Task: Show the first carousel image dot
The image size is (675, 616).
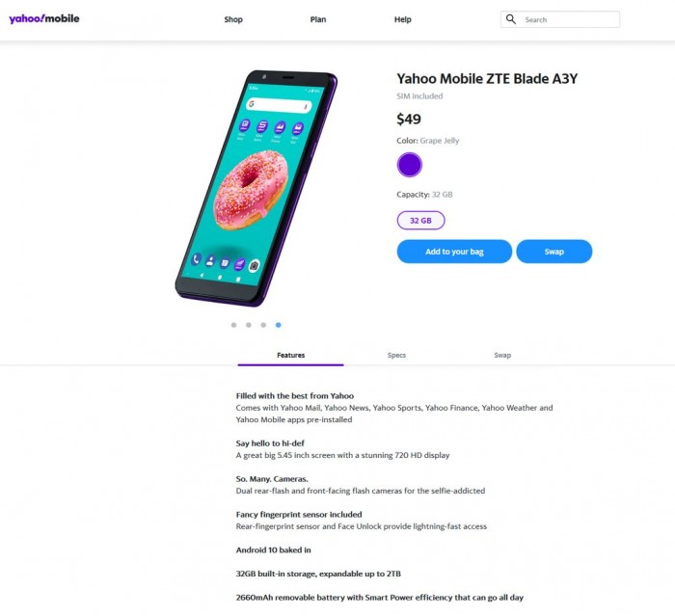Action: pyautogui.click(x=233, y=325)
